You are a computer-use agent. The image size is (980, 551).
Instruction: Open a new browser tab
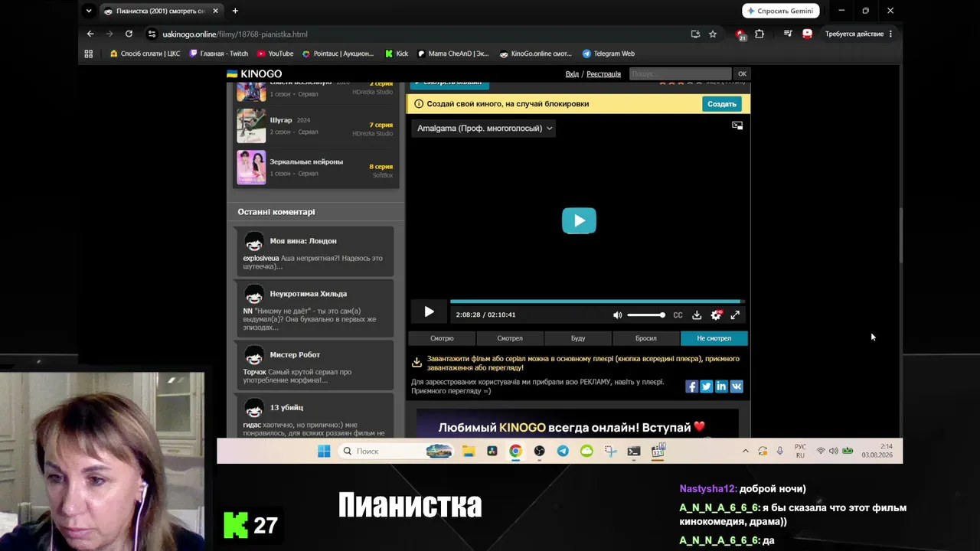[235, 11]
